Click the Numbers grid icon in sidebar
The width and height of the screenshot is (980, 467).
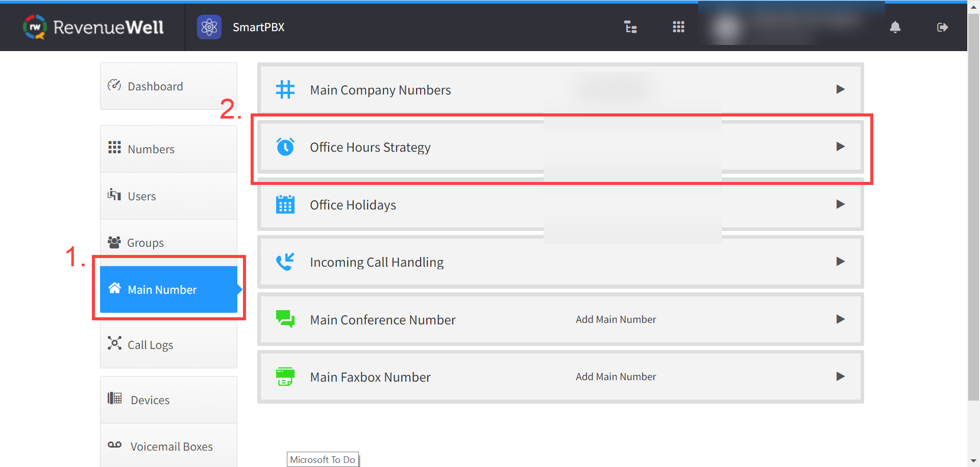114,148
